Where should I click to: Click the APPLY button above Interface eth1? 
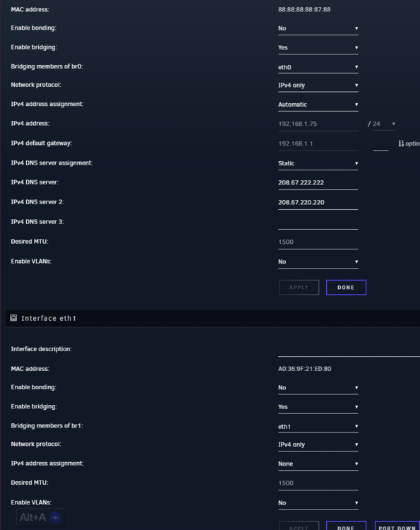click(x=299, y=288)
